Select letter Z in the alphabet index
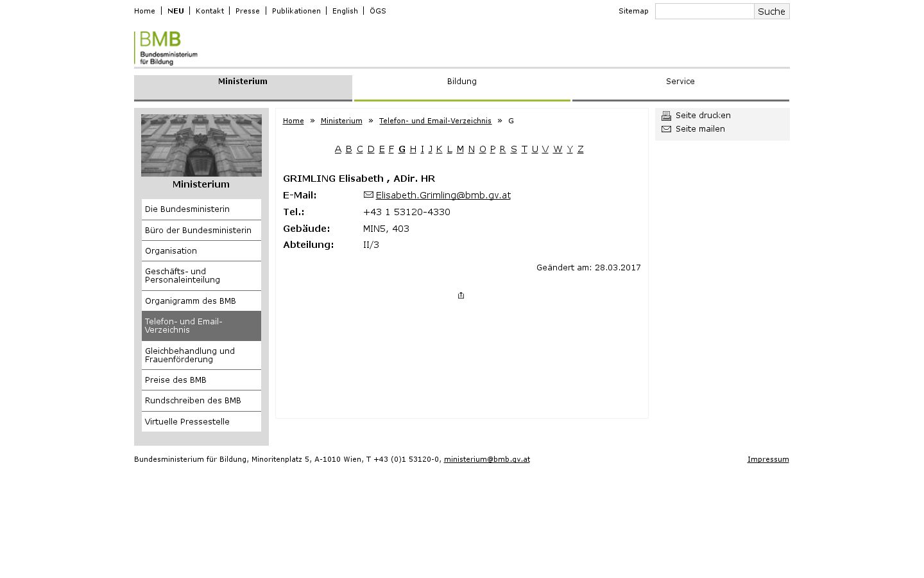Viewport: 924px width, 578px height. [581, 149]
